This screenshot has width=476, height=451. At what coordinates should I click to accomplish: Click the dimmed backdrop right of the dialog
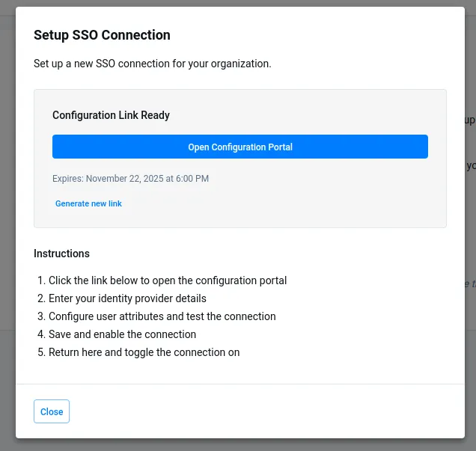[470, 224]
